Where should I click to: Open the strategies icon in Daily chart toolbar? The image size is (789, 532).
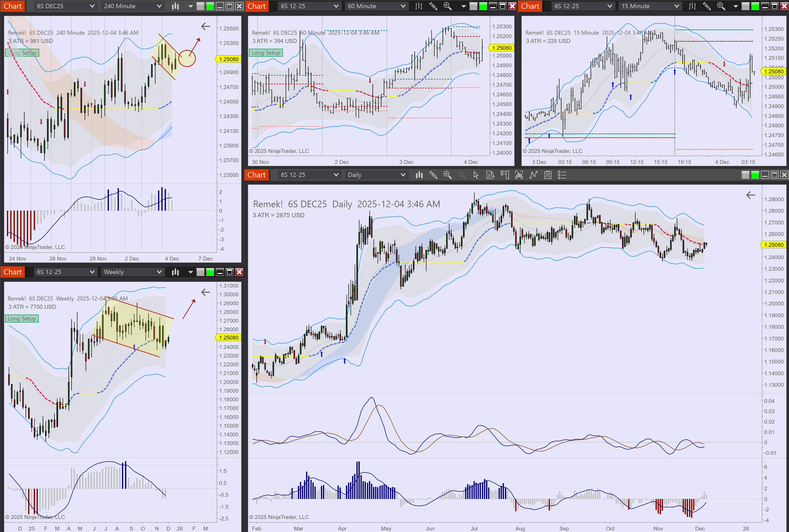533,175
